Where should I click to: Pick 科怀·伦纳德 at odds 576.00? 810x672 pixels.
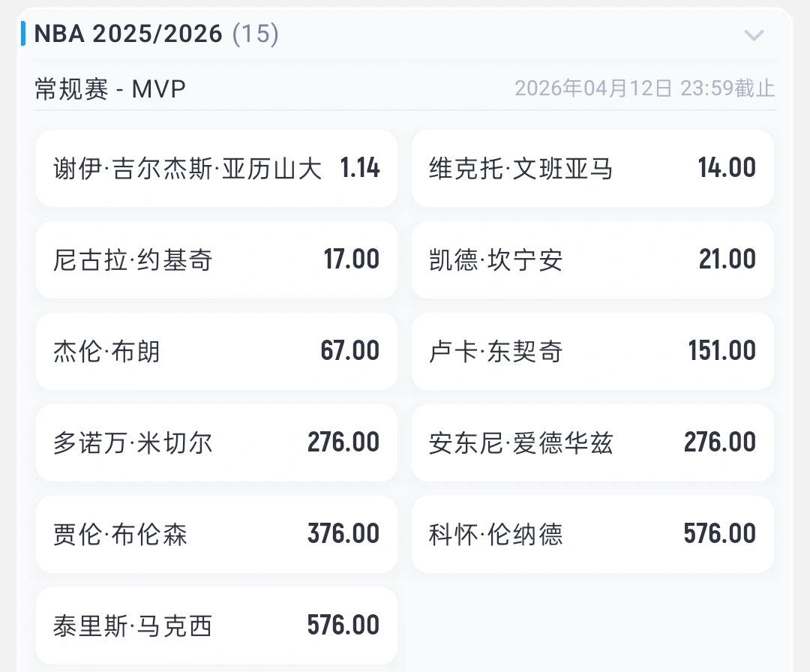point(592,534)
